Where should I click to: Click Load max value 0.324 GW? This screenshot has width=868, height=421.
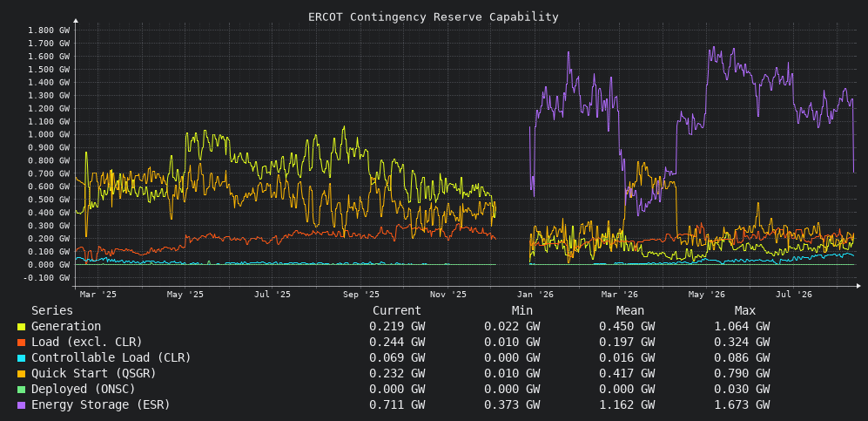[742, 343]
